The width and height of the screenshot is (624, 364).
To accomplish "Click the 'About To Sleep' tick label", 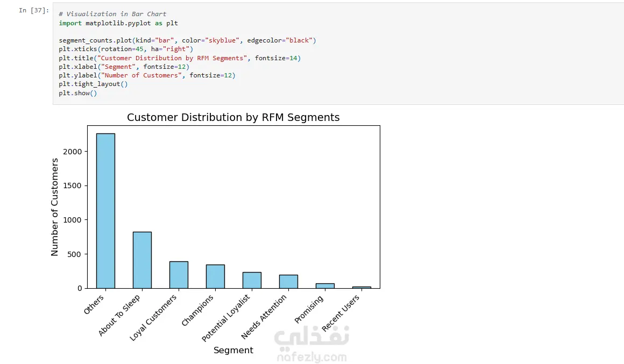I will (x=119, y=316).
